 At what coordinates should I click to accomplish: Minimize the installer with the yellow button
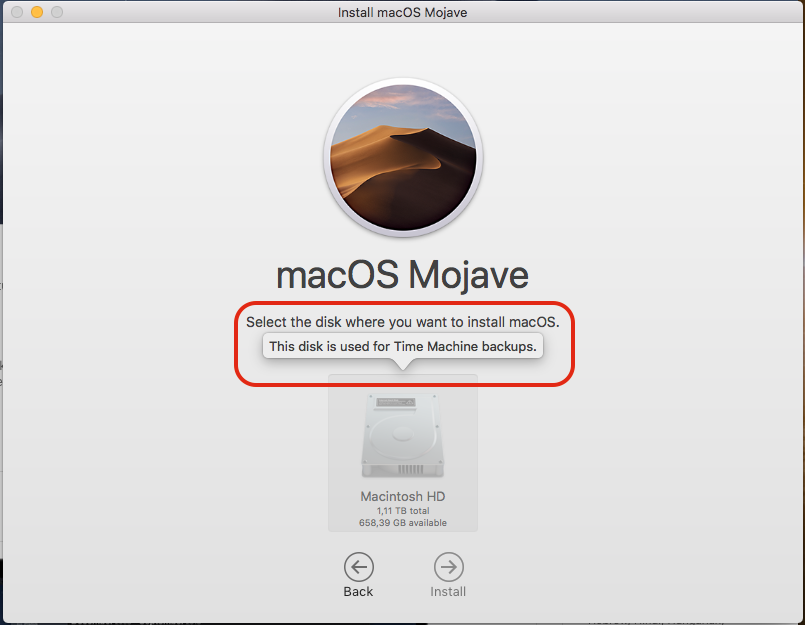click(37, 12)
